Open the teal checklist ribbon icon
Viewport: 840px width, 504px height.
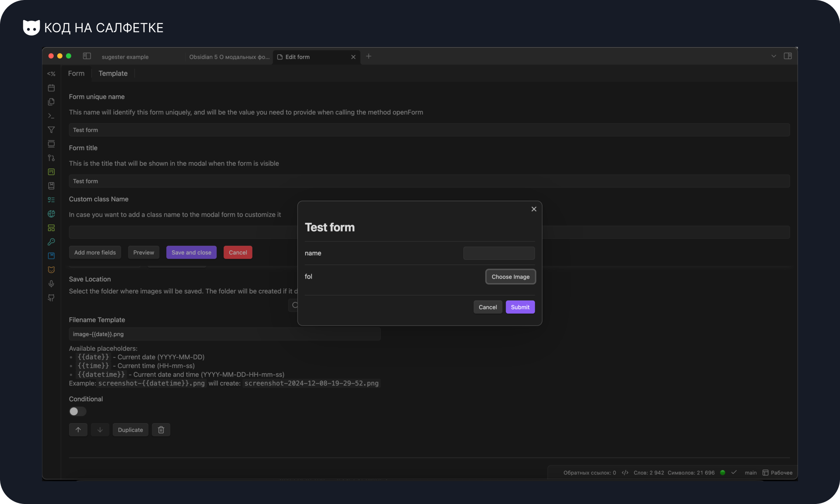click(x=51, y=200)
